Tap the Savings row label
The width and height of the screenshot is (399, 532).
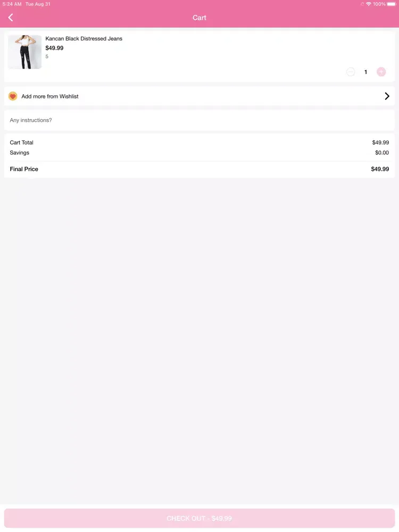pos(20,153)
